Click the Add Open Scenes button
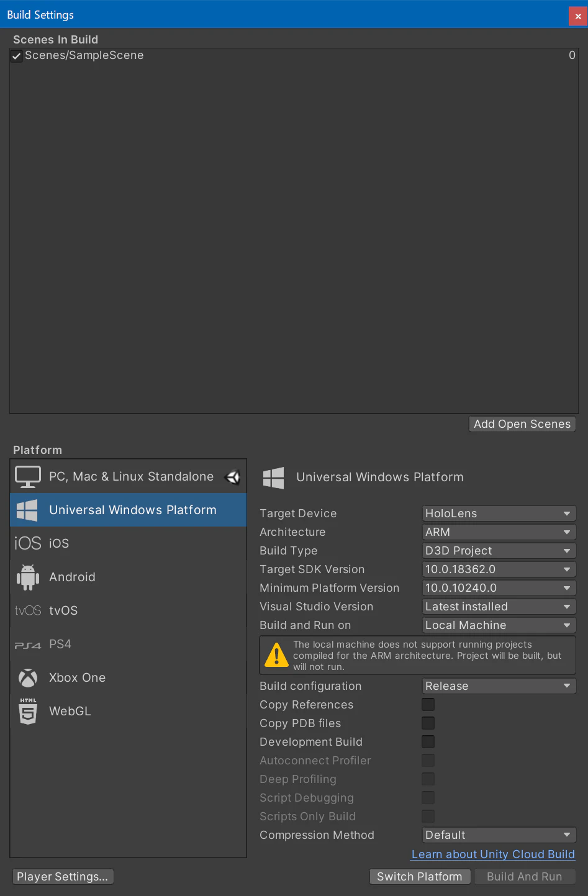The height and width of the screenshot is (896, 588). click(x=522, y=424)
